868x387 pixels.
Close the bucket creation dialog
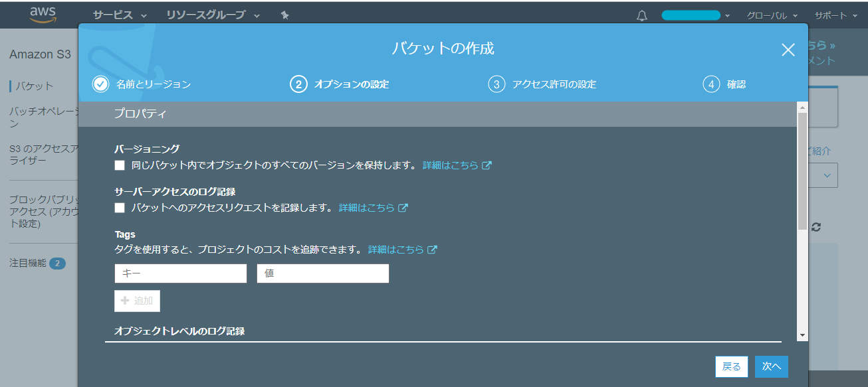(788, 50)
